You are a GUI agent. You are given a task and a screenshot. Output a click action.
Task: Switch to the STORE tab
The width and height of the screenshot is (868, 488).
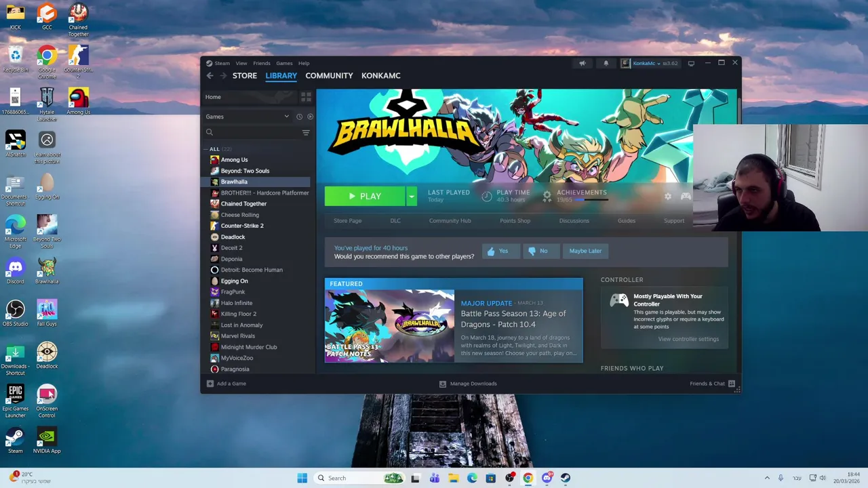(x=245, y=76)
